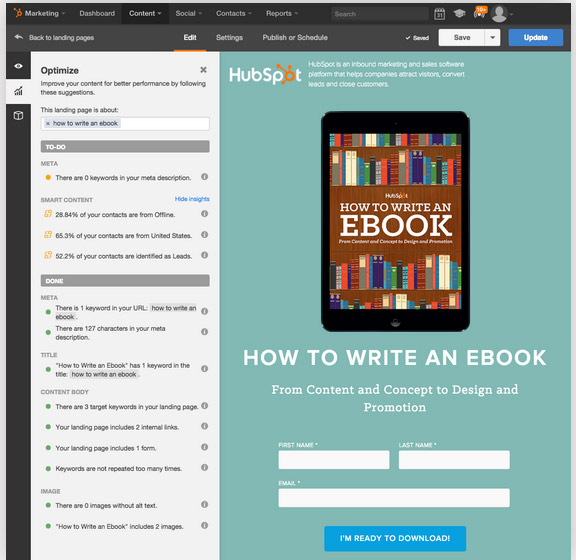The height and width of the screenshot is (560, 576).
Task: Open the preview eye icon in sidebar
Action: (x=18, y=66)
